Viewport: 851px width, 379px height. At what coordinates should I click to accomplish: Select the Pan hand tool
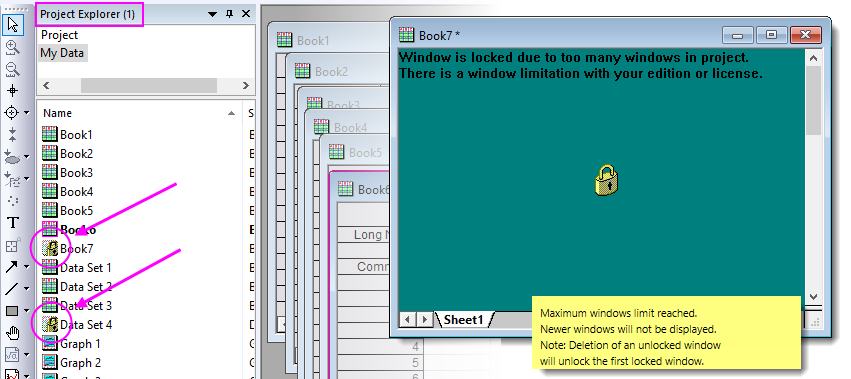12,333
